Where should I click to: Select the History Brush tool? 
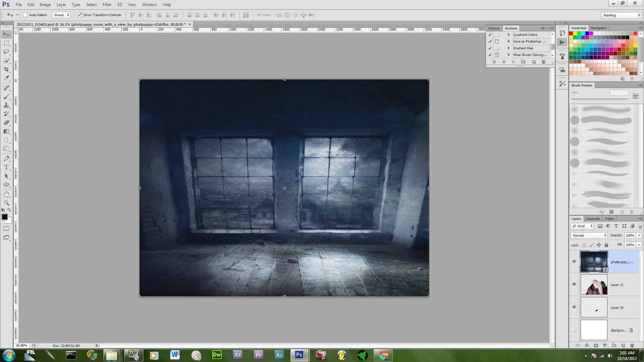[6, 114]
